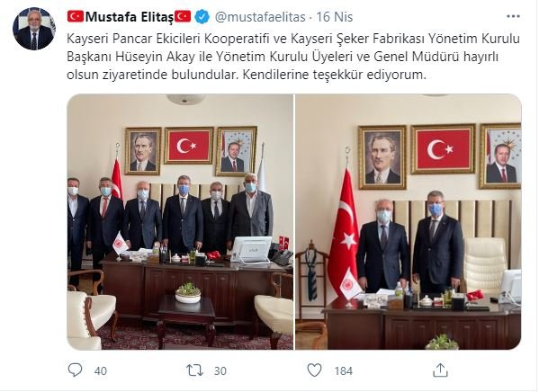Click the reply count 40
The width and height of the screenshot is (539, 392).
pos(101,371)
